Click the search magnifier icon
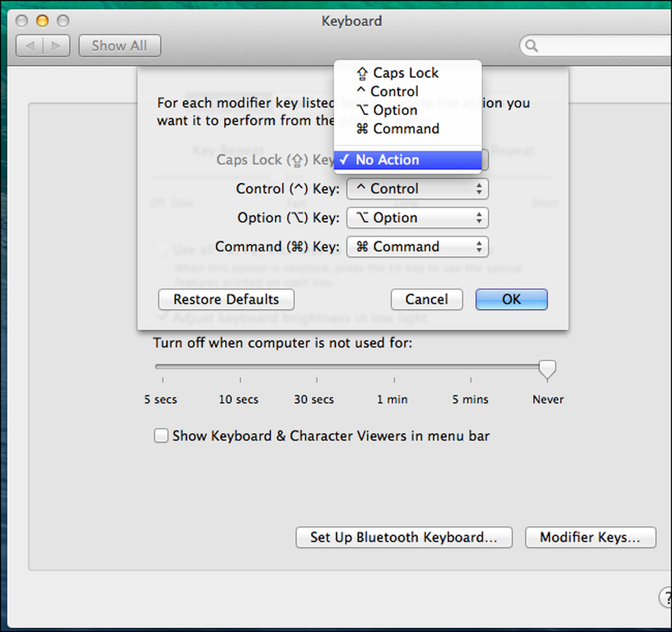This screenshot has width=672, height=632. pyautogui.click(x=531, y=46)
